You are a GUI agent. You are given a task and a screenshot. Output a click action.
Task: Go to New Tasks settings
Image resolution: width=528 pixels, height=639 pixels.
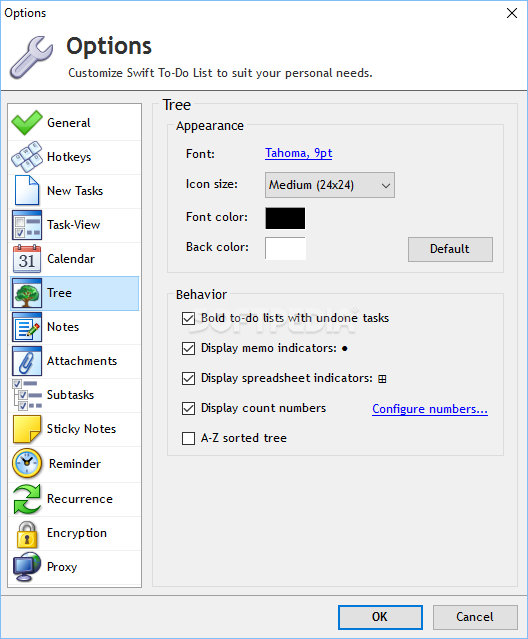click(75, 191)
